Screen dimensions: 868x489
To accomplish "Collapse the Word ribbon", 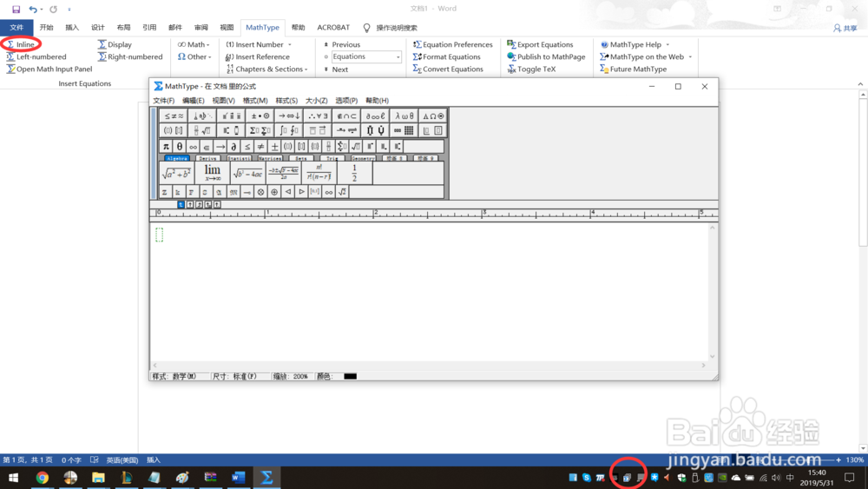I will tap(860, 83).
